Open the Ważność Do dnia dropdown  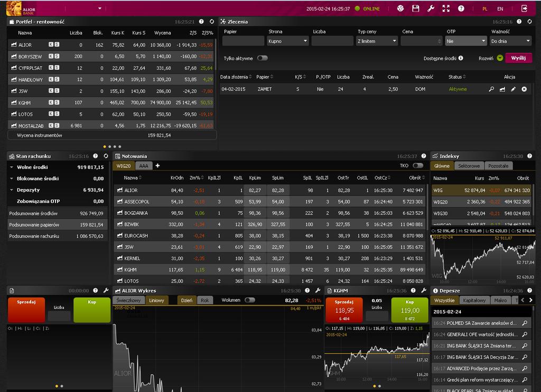tap(511, 41)
